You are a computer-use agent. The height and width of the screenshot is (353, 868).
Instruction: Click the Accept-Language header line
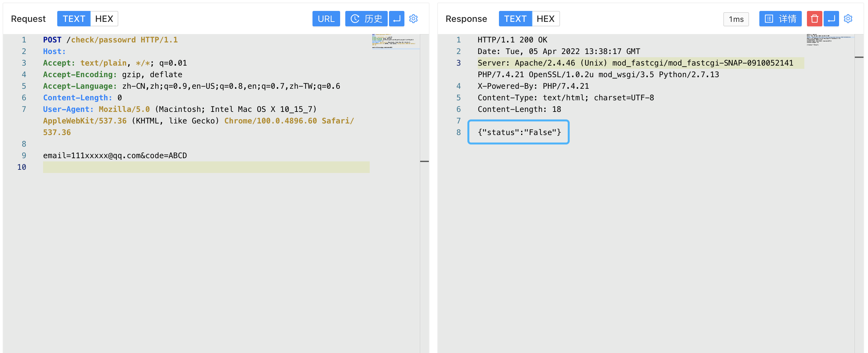(x=191, y=86)
